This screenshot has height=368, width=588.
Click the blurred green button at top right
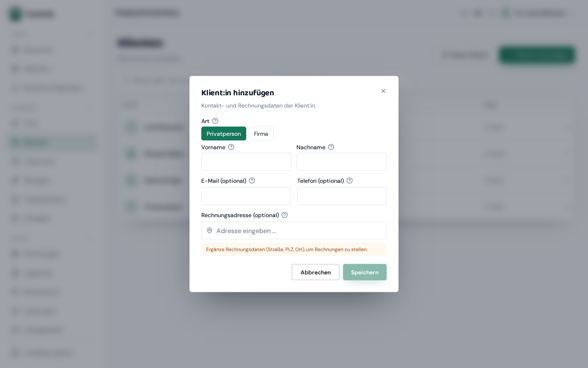coord(537,55)
